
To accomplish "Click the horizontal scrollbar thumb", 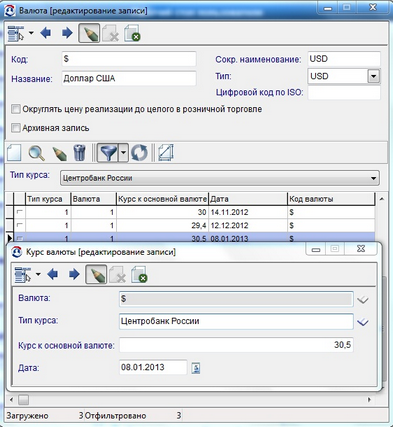I will point(23,399).
